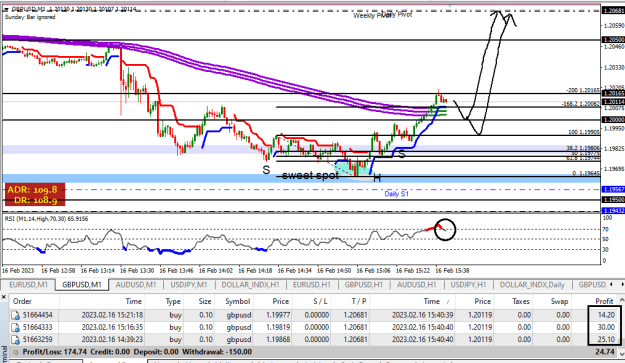Select order number 51663259

37,340
